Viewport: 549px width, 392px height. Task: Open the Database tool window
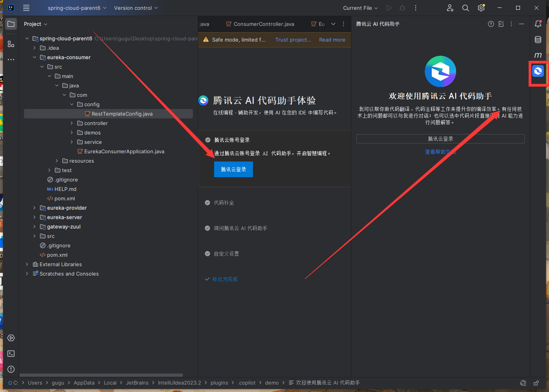pyautogui.click(x=538, y=40)
